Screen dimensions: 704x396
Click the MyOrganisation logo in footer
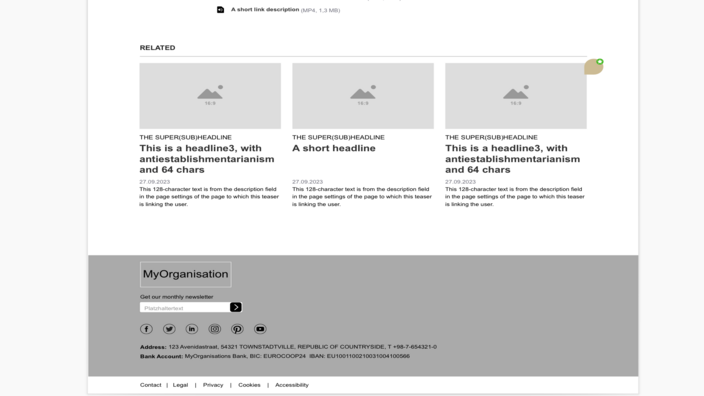point(185,274)
